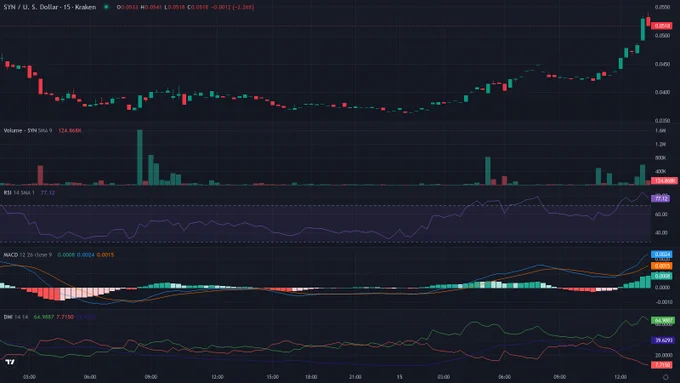Click the date label 15 on time axis
This screenshot has width=680, height=383.
[399, 377]
